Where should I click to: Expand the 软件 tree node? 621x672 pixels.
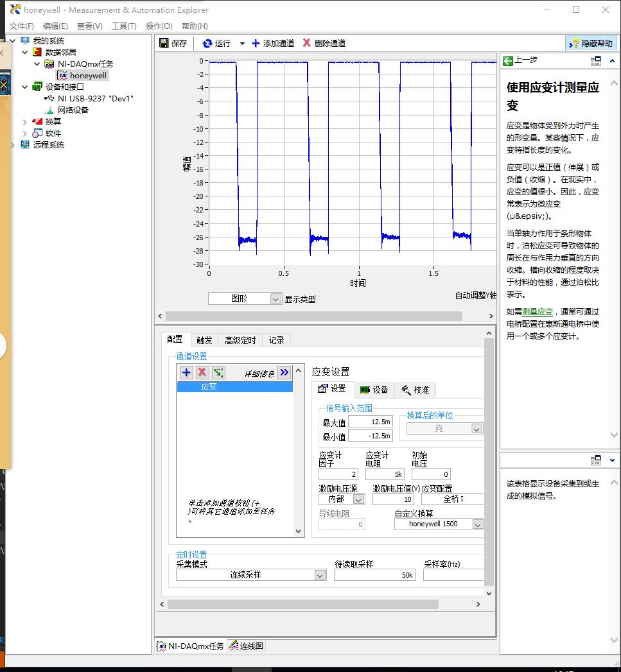click(25, 134)
